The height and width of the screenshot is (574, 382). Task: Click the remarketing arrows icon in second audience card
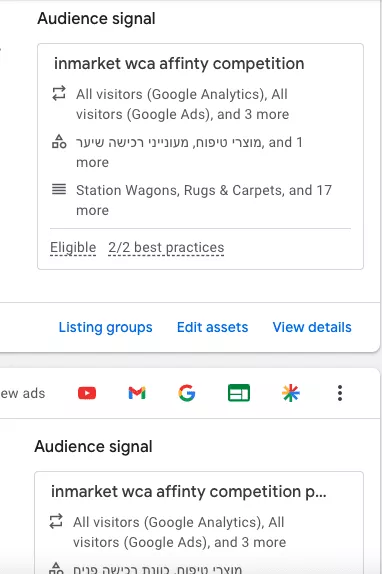pos(56,521)
